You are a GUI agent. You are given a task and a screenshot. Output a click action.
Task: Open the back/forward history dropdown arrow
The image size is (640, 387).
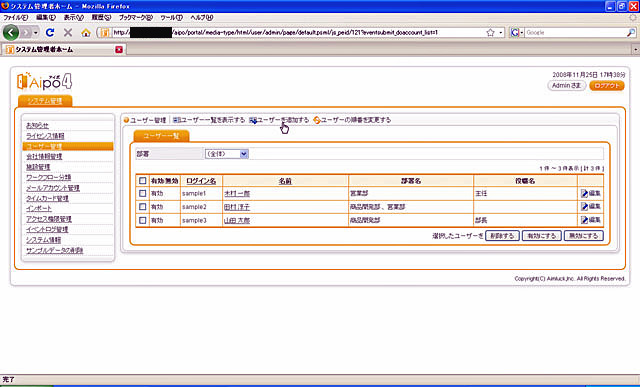[x=36, y=33]
